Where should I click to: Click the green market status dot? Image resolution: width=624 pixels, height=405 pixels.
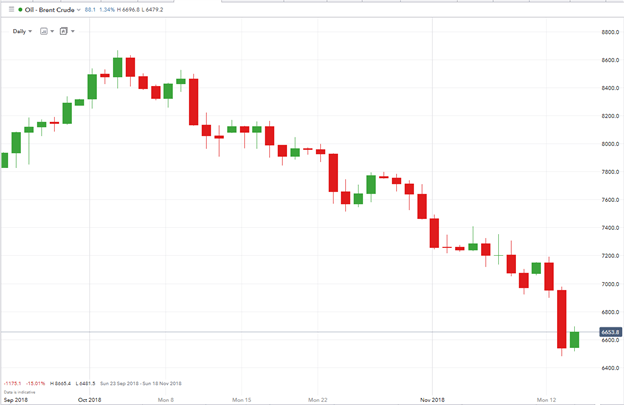pos(20,10)
